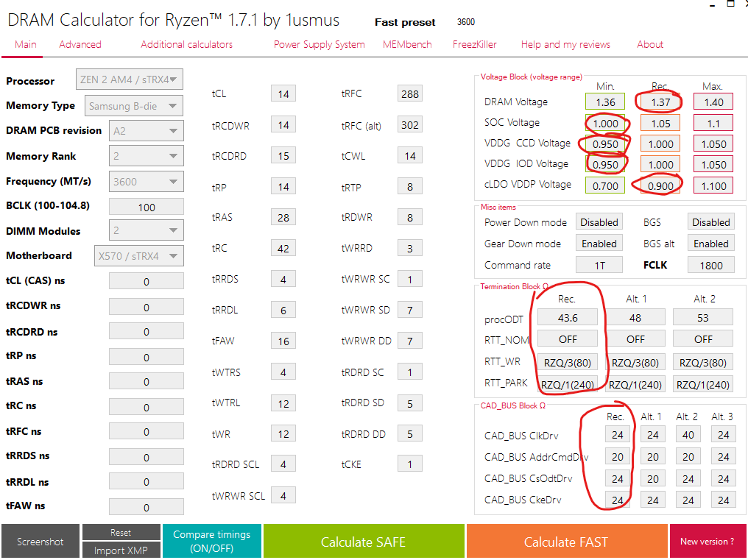Click Gear Down mode Enabled value

[599, 244]
